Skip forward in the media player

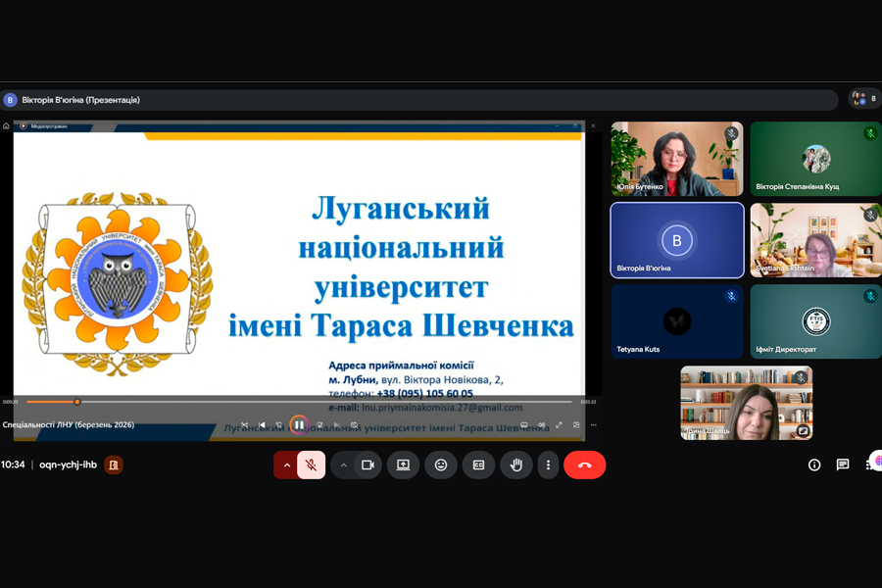[x=319, y=424]
